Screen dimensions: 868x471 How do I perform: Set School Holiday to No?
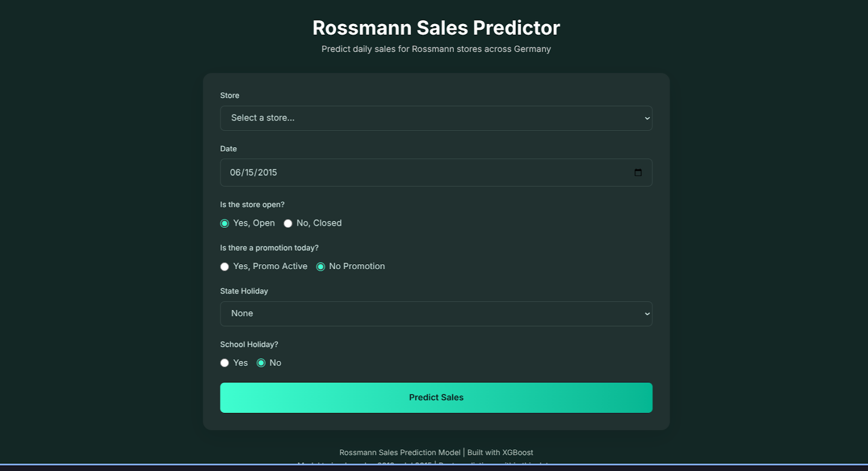pos(261,363)
